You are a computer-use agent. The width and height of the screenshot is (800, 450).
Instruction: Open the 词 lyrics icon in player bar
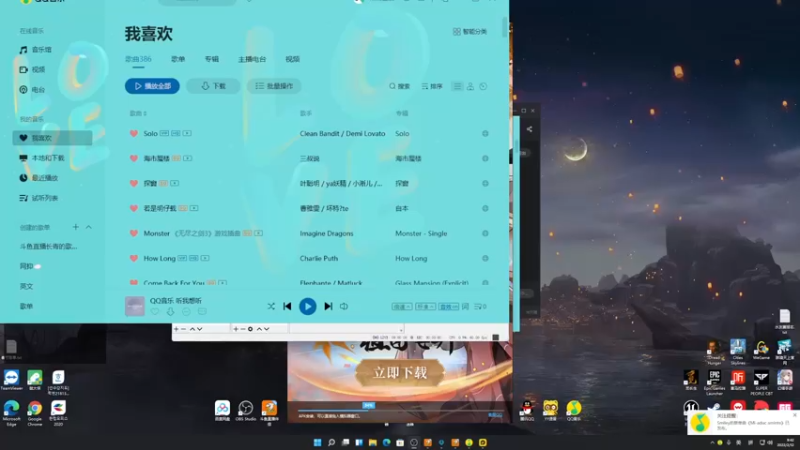click(465, 307)
